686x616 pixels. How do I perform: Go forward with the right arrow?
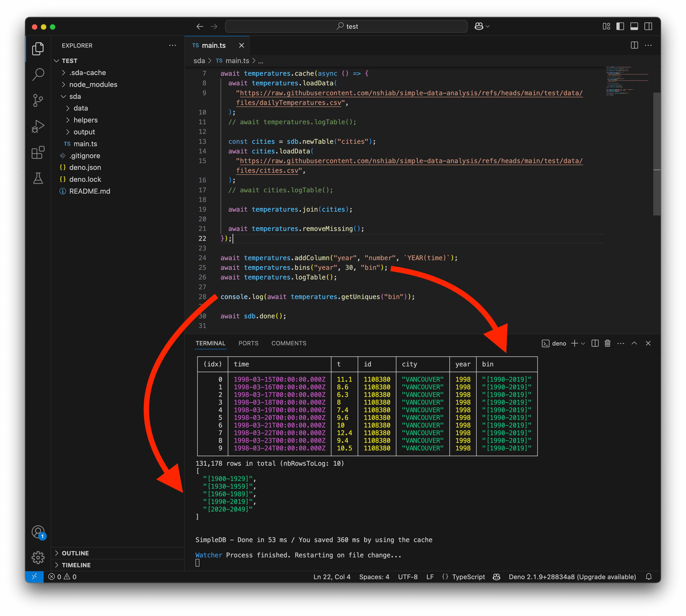coord(214,27)
